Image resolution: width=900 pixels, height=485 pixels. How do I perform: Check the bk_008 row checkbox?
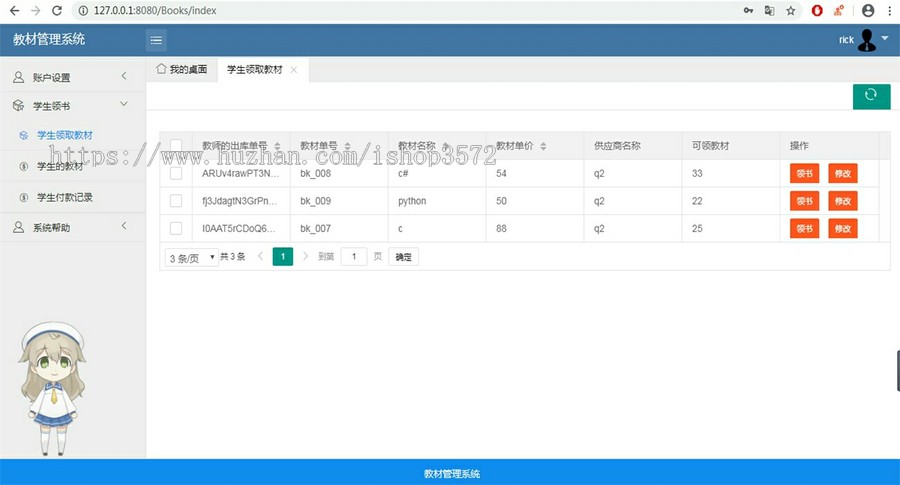click(x=176, y=173)
